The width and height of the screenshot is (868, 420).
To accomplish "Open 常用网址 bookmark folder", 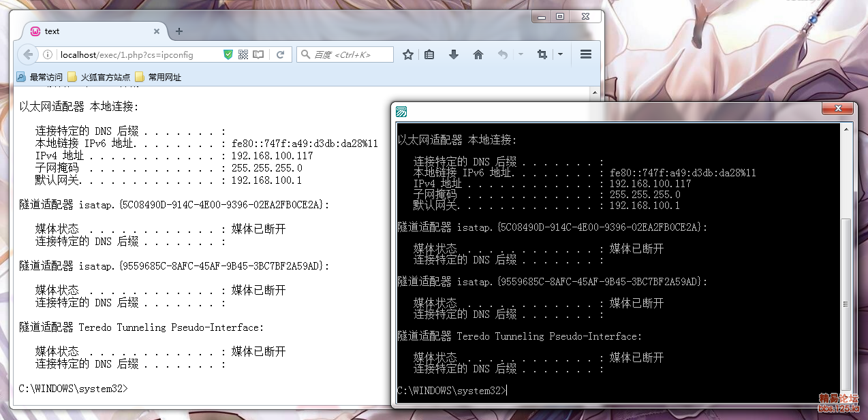I will [x=158, y=77].
